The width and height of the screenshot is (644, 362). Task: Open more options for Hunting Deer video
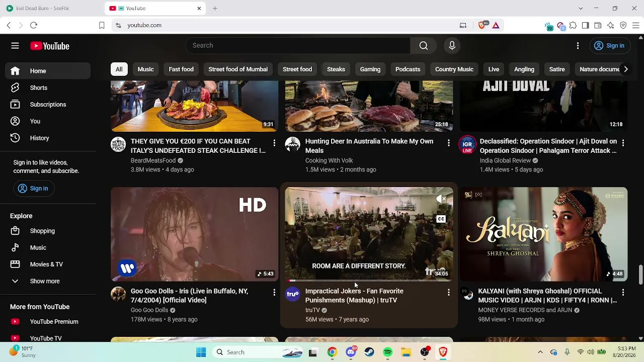(449, 143)
